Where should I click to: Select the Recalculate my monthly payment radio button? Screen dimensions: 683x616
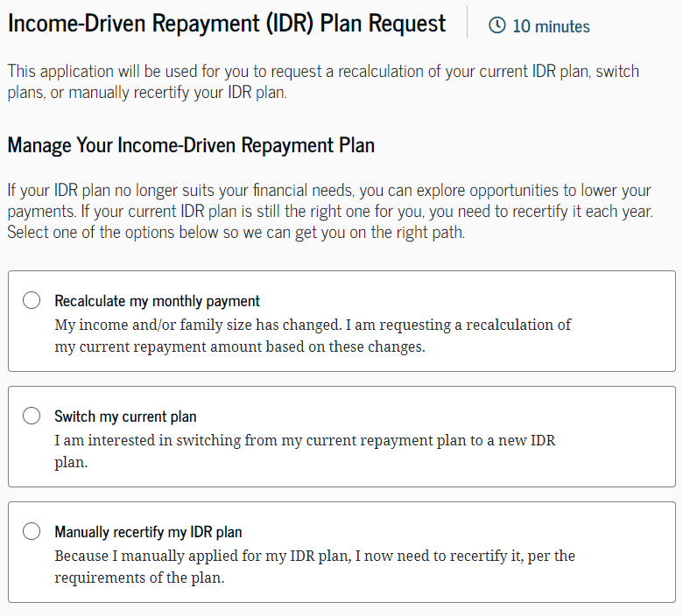click(x=32, y=301)
